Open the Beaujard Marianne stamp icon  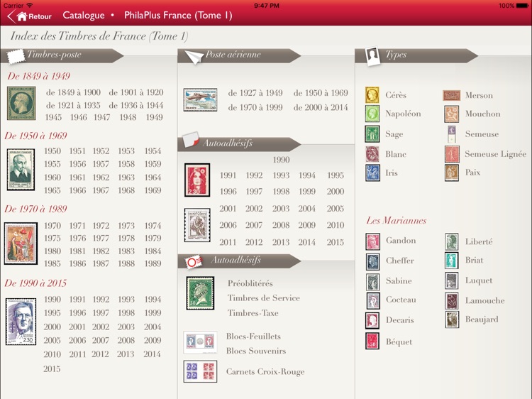[x=452, y=319]
